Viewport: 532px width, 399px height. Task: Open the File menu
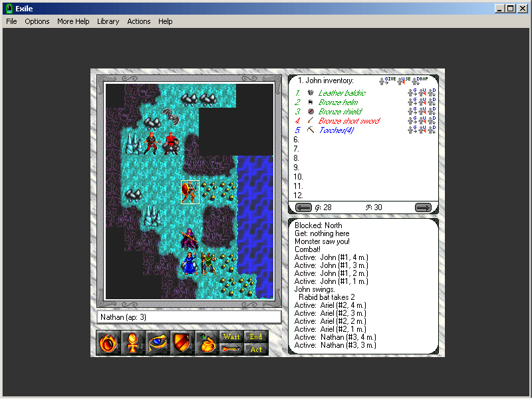(11, 21)
